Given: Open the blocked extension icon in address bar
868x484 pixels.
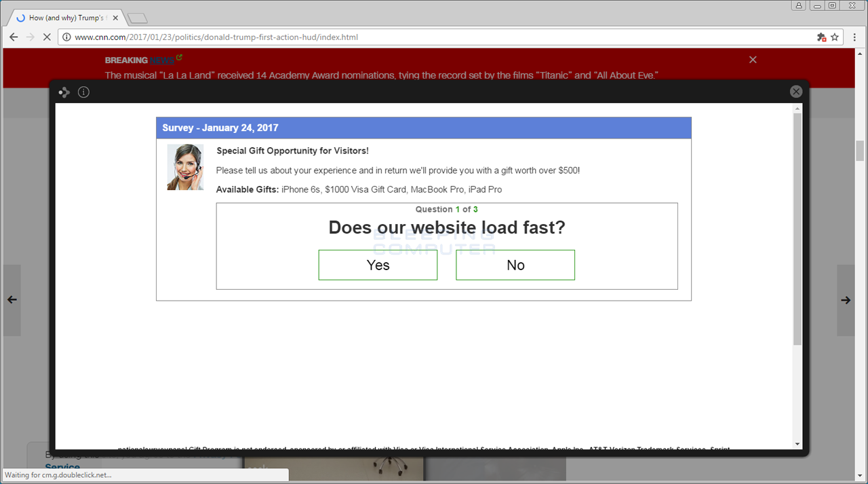Looking at the screenshot, I should tap(821, 37).
